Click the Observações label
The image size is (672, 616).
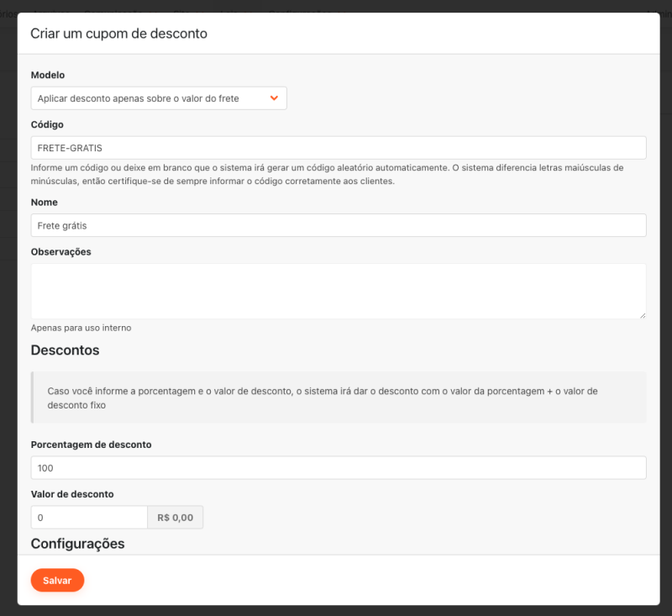click(60, 251)
